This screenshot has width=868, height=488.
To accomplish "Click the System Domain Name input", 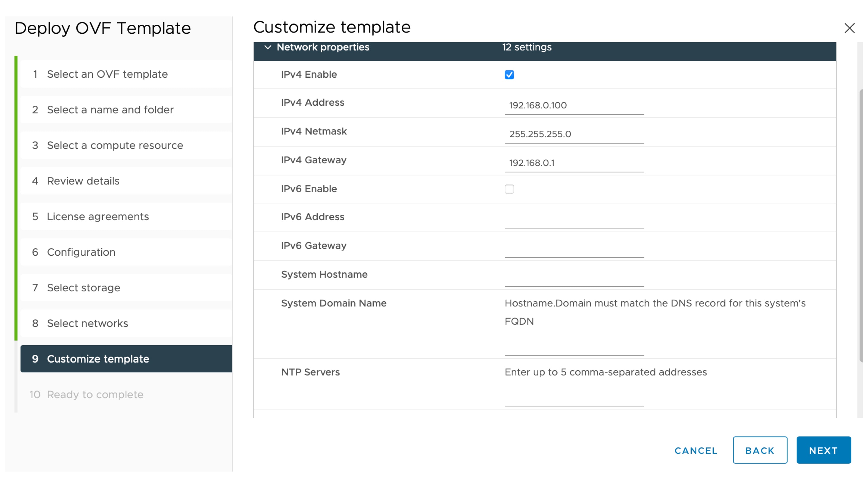I will click(574, 347).
